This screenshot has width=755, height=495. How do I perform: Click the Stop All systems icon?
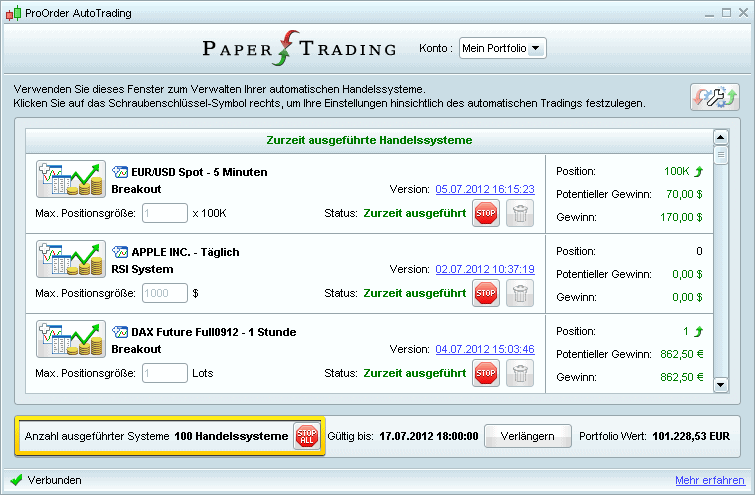[x=306, y=436]
